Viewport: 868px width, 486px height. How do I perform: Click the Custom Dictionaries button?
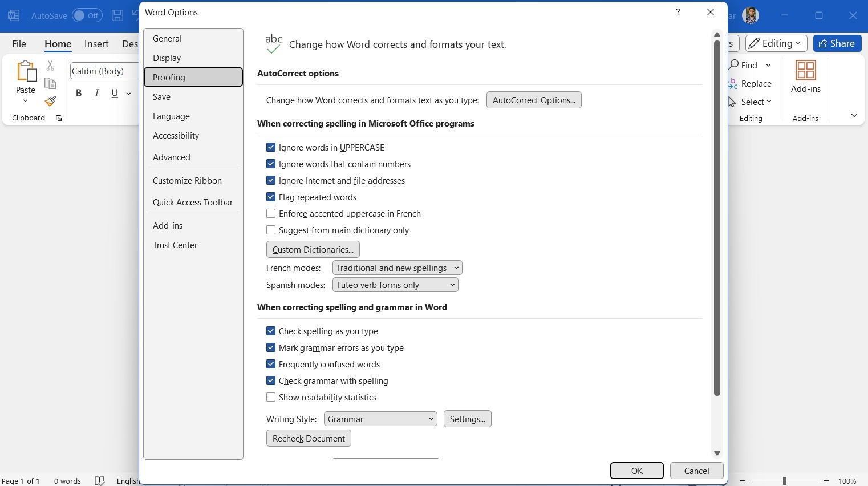click(x=313, y=249)
